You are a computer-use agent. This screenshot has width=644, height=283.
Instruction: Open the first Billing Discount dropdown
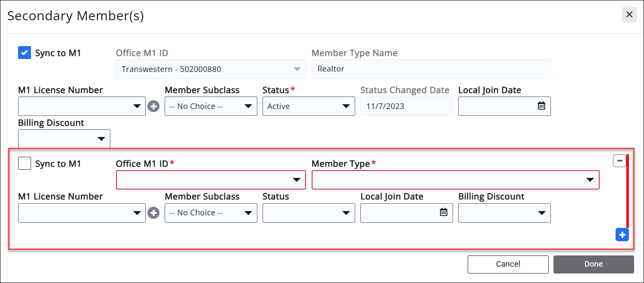[x=64, y=139]
